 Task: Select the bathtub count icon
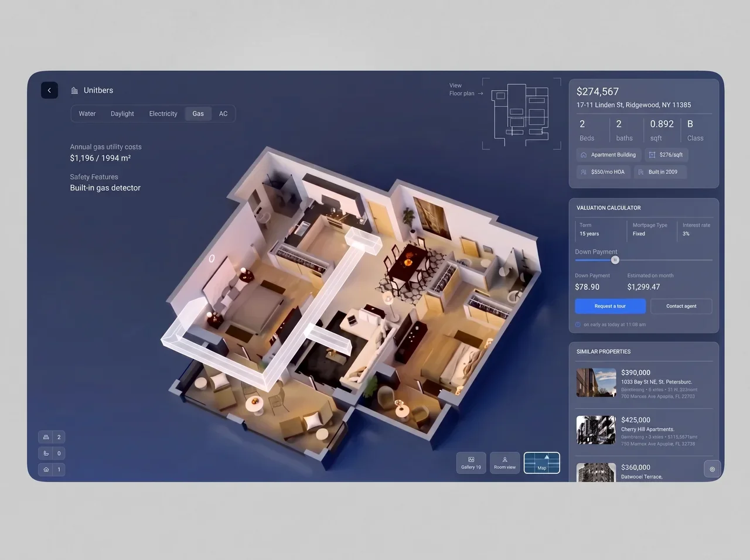(46, 453)
